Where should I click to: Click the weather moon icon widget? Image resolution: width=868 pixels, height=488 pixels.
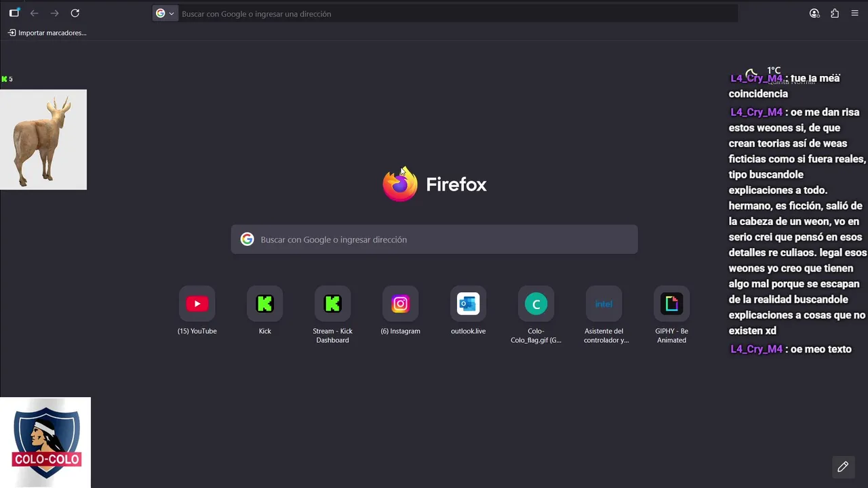click(751, 74)
